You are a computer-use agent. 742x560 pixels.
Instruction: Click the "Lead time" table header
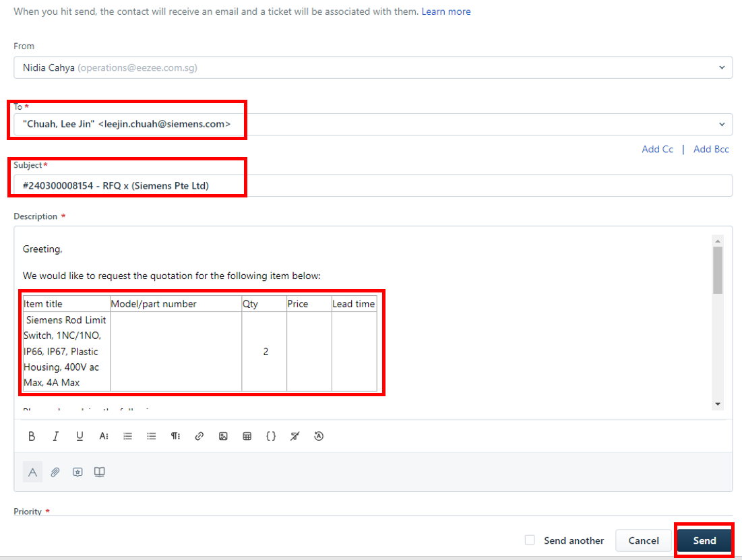pyautogui.click(x=354, y=304)
